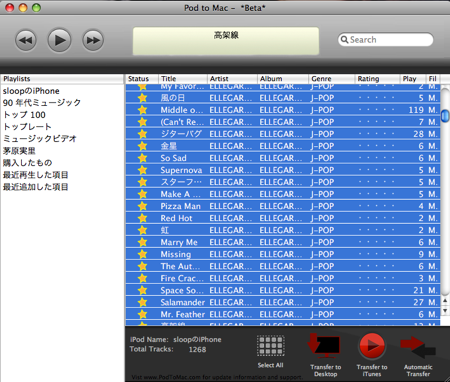Click the star icon for Pizza Man
450x382 pixels.
pyautogui.click(x=143, y=206)
